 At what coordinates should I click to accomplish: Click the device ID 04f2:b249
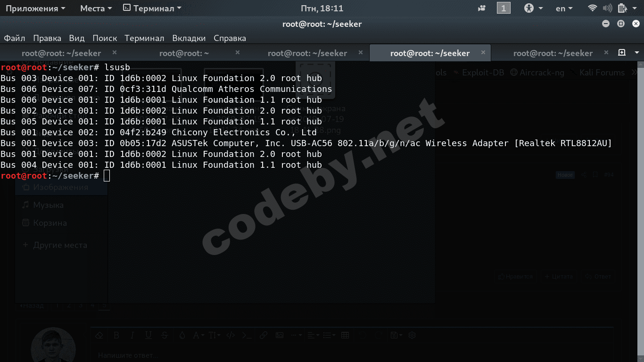[x=143, y=132]
